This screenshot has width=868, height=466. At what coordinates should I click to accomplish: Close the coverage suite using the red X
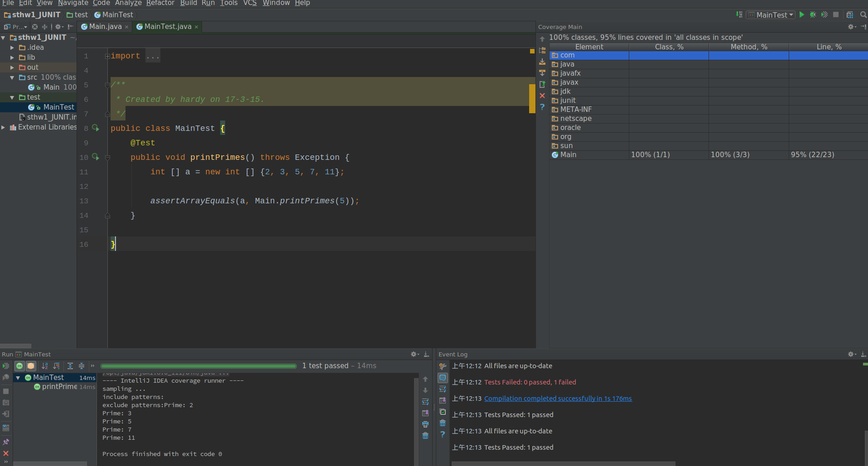pyautogui.click(x=542, y=96)
